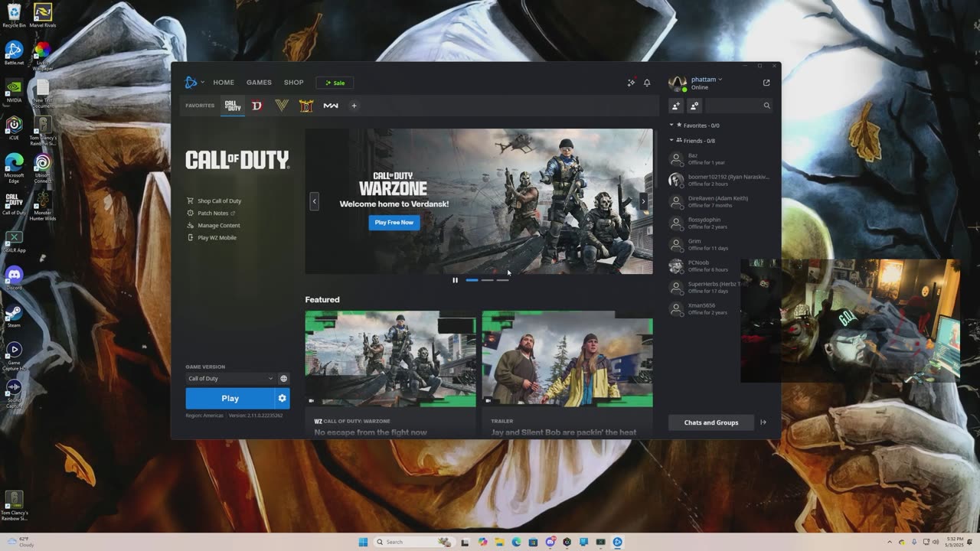Open Ubisoft Connect desktop shortcut
Viewport: 980px width, 551px height.
click(42, 168)
